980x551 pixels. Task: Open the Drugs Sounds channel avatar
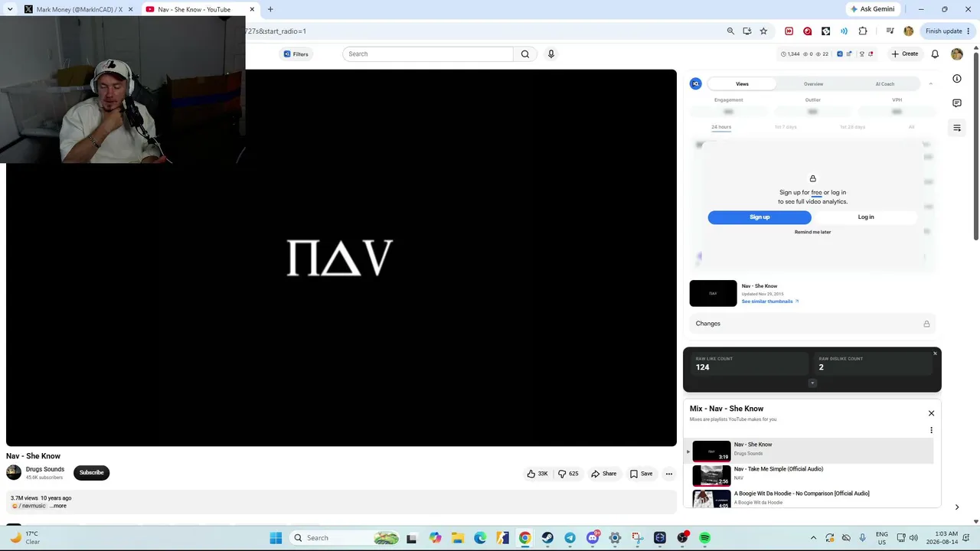point(14,472)
